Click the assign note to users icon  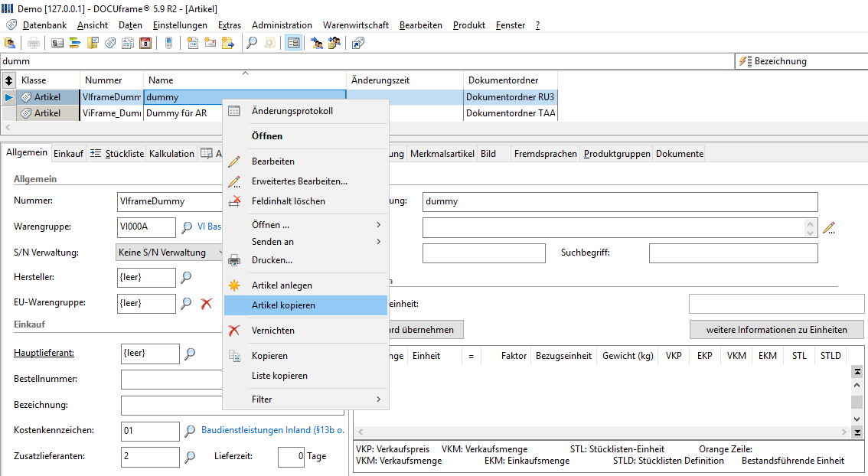pyautogui.click(x=334, y=43)
